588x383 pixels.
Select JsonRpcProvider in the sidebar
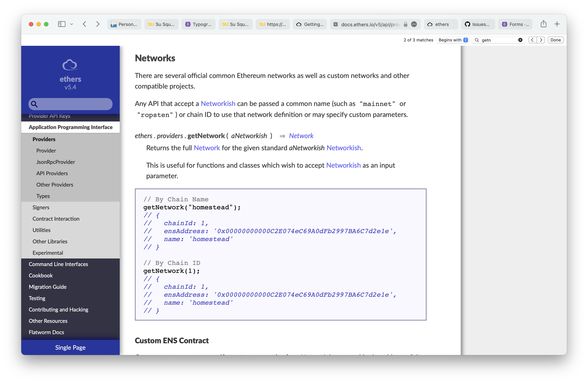55,162
